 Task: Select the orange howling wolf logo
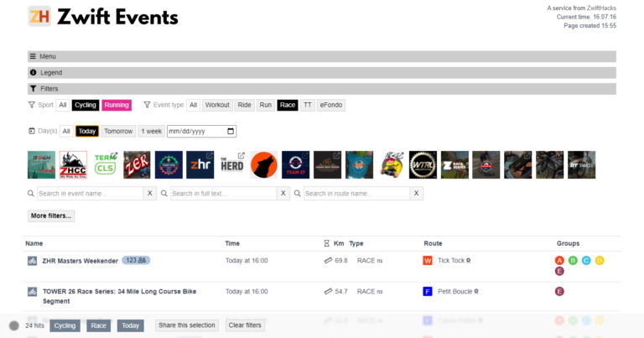coord(263,164)
